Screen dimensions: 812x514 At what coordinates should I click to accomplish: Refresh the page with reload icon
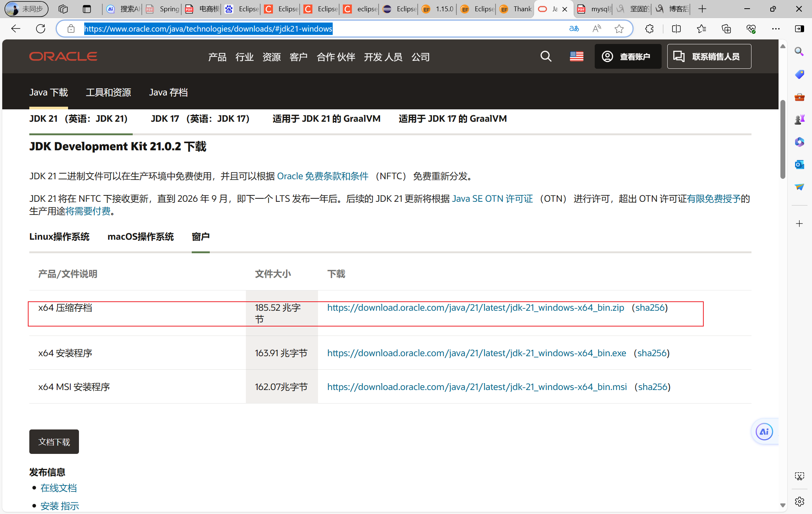[41, 29]
